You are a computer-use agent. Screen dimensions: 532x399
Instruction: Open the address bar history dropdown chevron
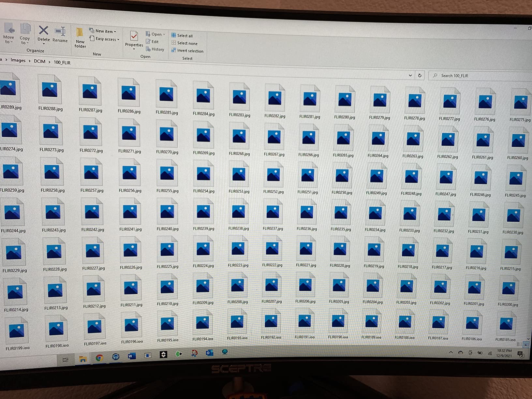tap(410, 75)
